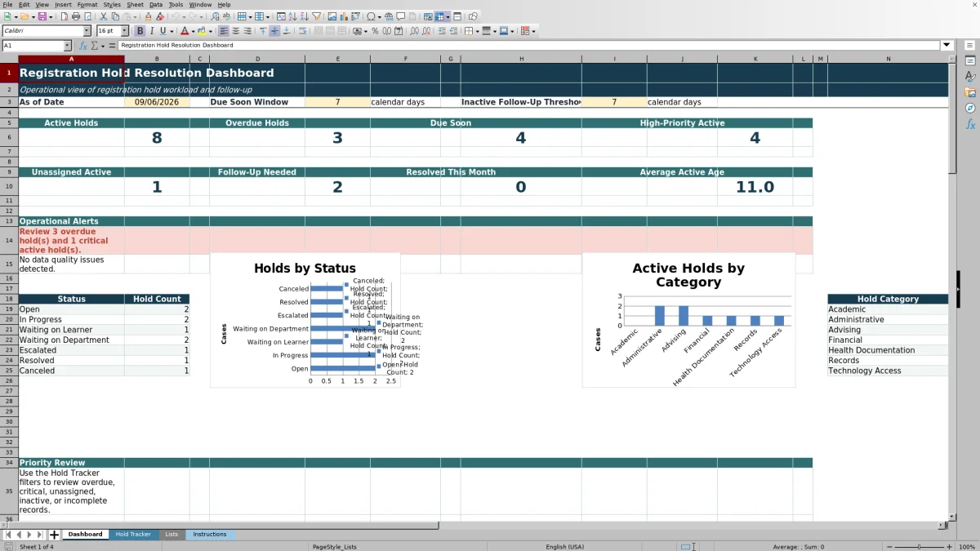The height and width of the screenshot is (551, 980).
Task: Click the Cut scissors icon
Action: [104, 16]
